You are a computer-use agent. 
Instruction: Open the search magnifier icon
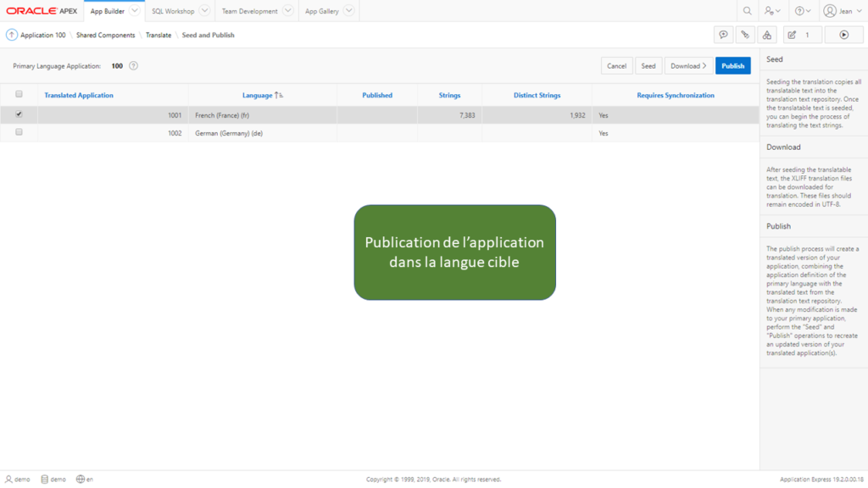[x=748, y=11]
